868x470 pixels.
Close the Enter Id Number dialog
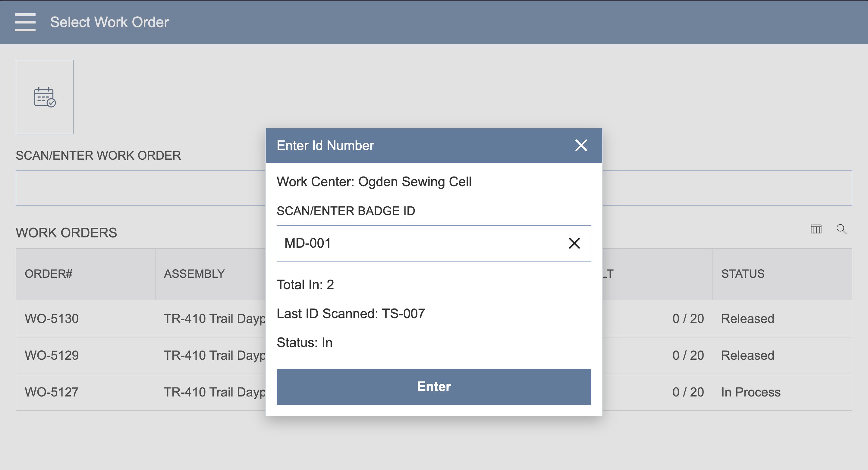click(581, 146)
